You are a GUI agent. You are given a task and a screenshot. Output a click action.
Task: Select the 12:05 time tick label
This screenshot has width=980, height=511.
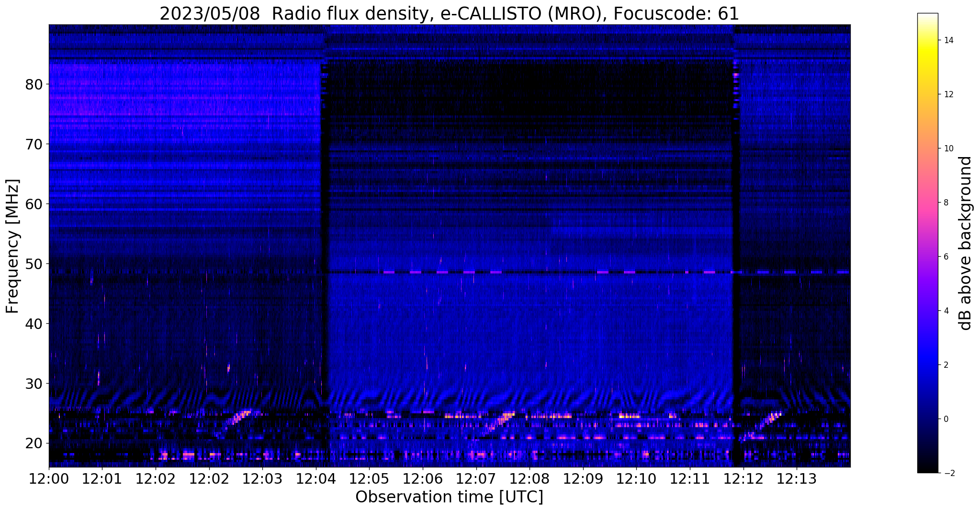370,478
